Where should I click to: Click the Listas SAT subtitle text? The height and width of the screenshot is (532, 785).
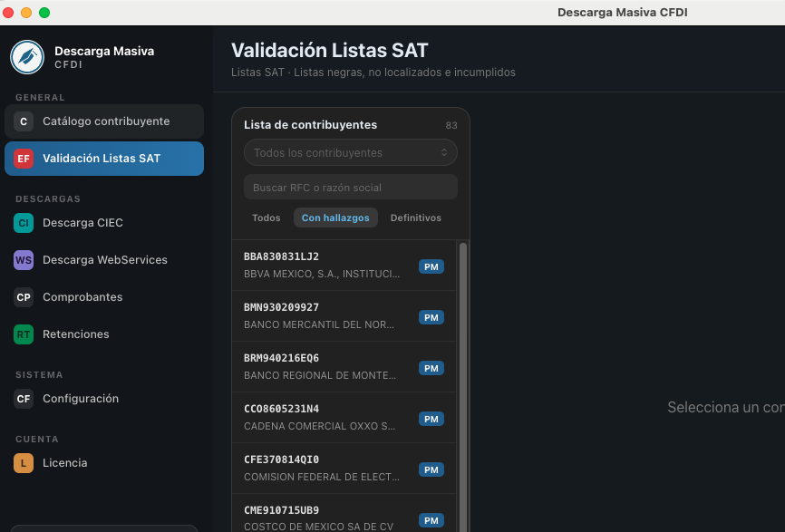[373, 73]
